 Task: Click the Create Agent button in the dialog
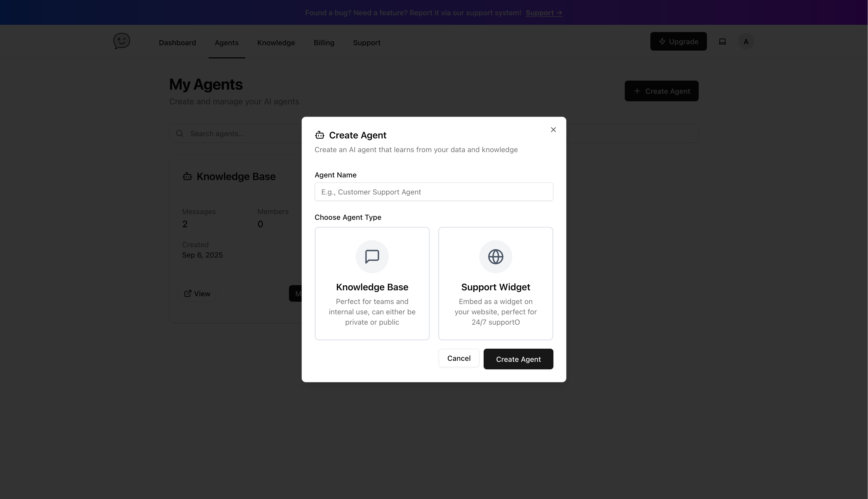coord(518,359)
